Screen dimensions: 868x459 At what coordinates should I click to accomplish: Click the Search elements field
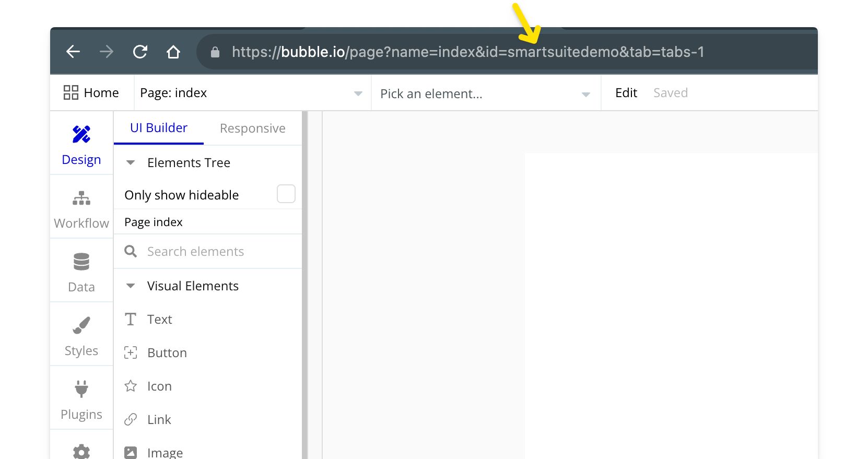[x=209, y=252]
